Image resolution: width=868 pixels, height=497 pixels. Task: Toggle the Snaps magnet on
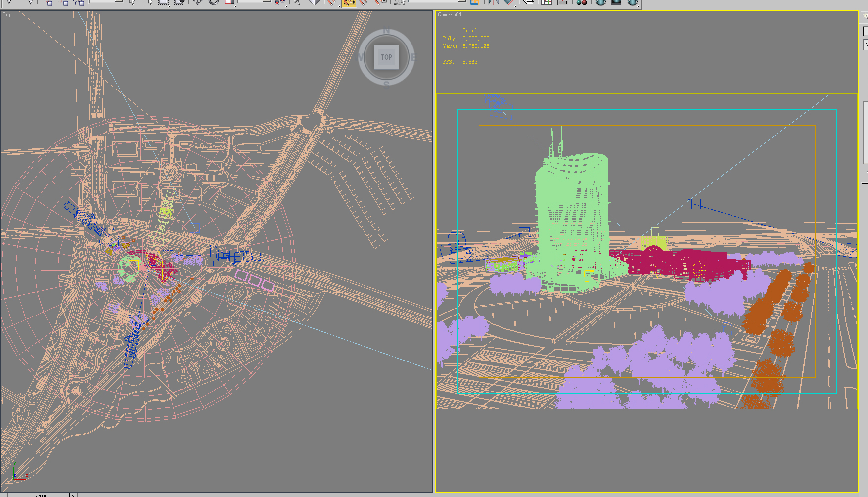coord(331,3)
